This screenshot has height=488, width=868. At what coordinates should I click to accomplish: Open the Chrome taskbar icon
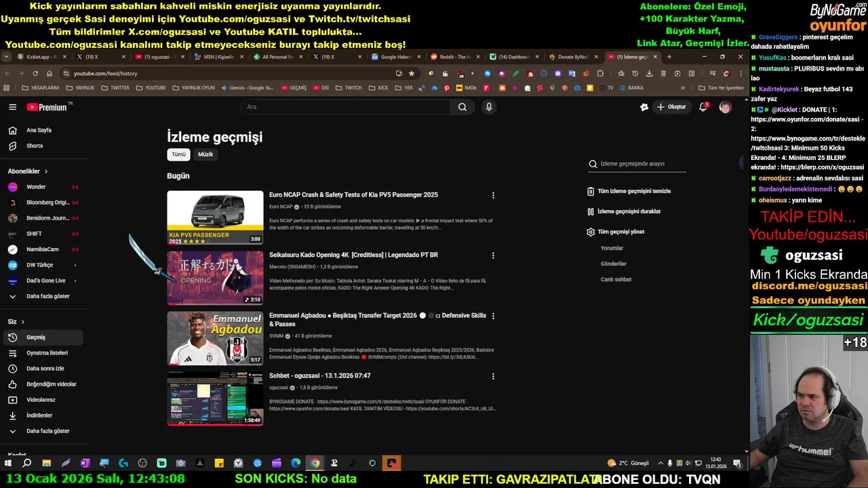(x=315, y=464)
